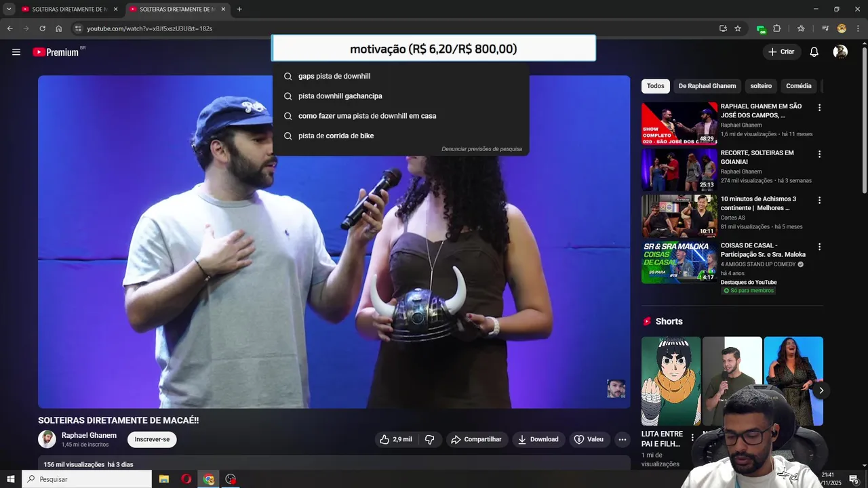Click the search box text field
This screenshot has height=488, width=868.
pos(433,49)
